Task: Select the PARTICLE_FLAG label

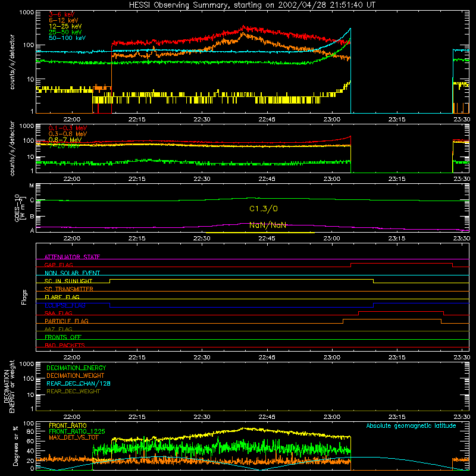Action: [x=67, y=321]
